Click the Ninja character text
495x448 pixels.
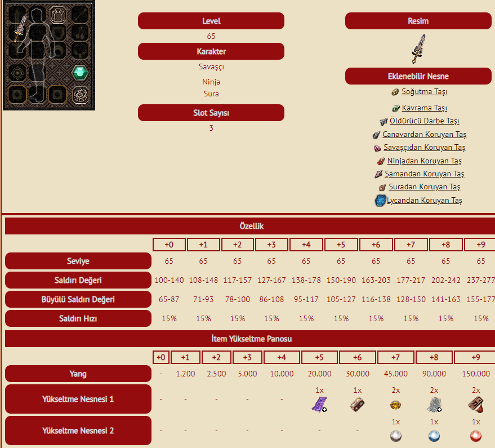pyautogui.click(x=211, y=82)
